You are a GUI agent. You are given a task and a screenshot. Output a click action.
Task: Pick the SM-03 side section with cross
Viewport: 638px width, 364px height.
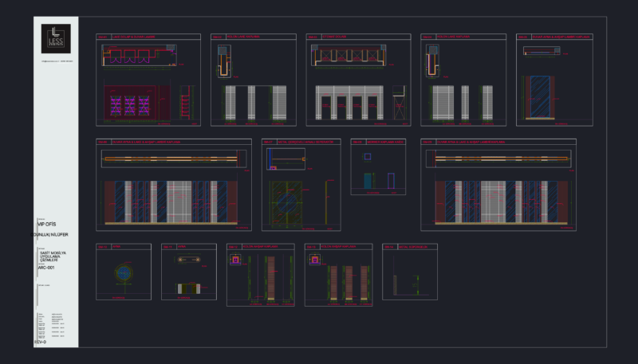[x=399, y=103]
